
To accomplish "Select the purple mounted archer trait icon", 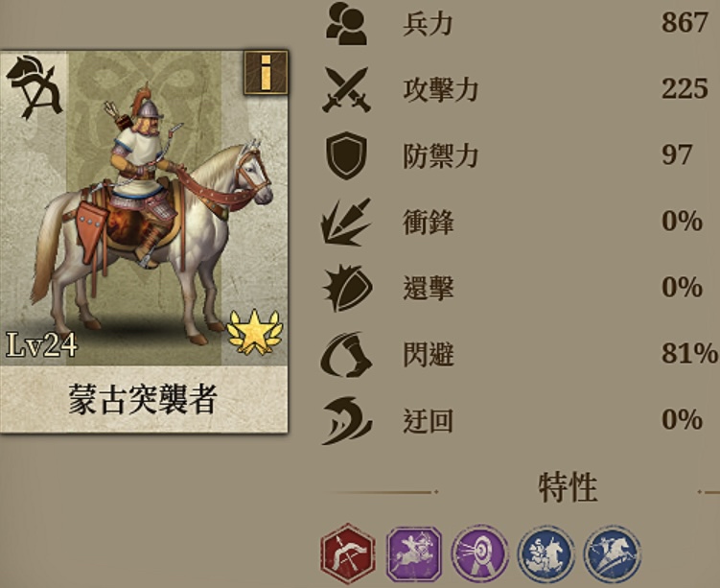I will 414,554.
